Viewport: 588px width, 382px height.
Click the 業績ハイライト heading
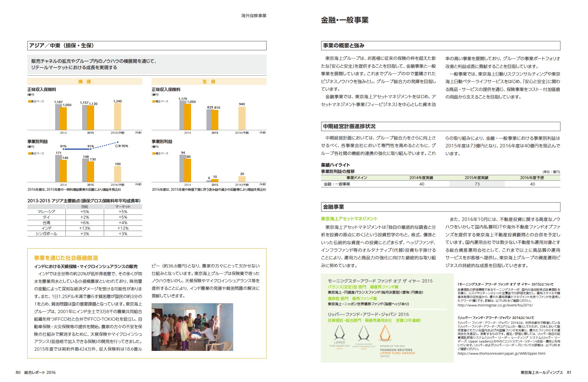335,165
